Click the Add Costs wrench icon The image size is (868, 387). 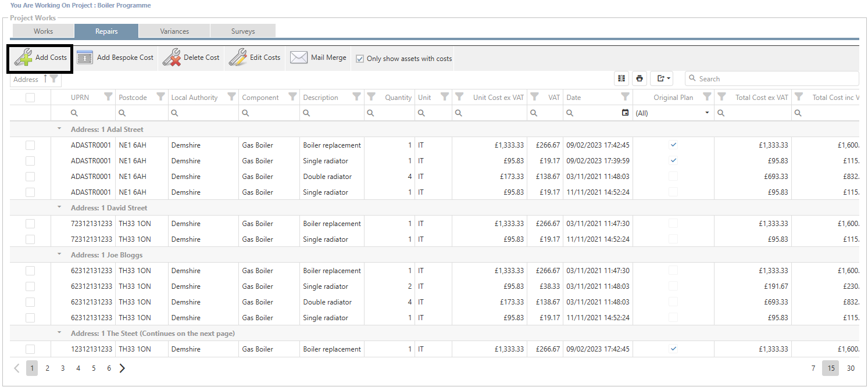click(x=23, y=58)
